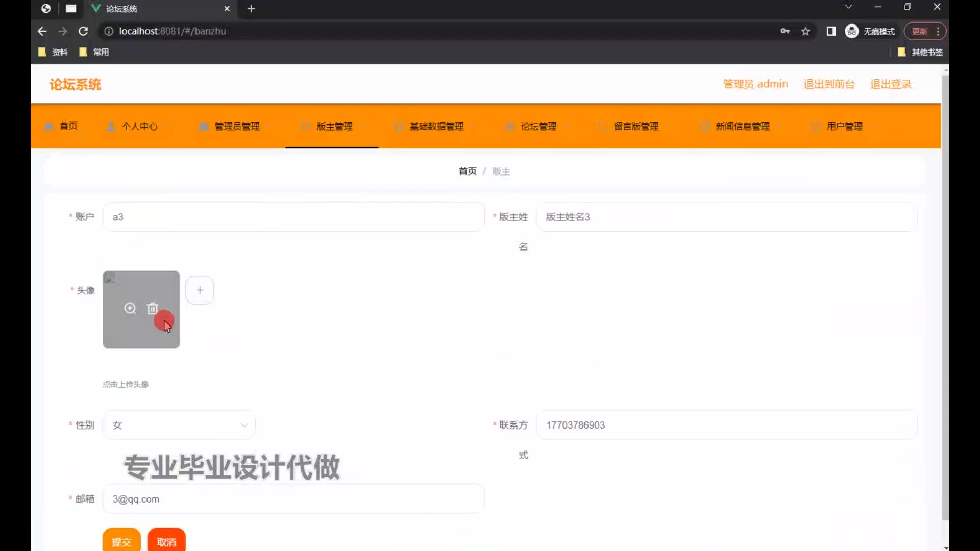The width and height of the screenshot is (980, 551).
Task: Expand the 性别 gender dropdown
Action: pos(179,425)
